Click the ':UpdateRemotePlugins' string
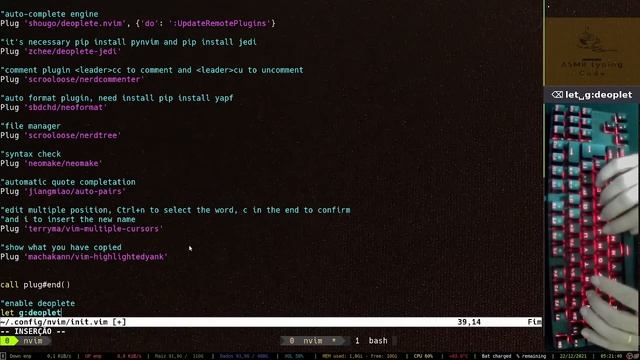The width and height of the screenshot is (640, 360). coord(220,23)
